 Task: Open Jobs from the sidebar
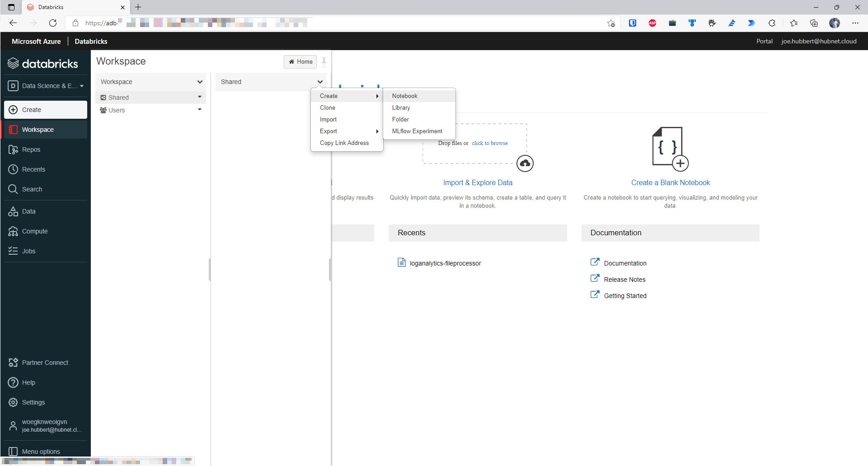click(14, 251)
